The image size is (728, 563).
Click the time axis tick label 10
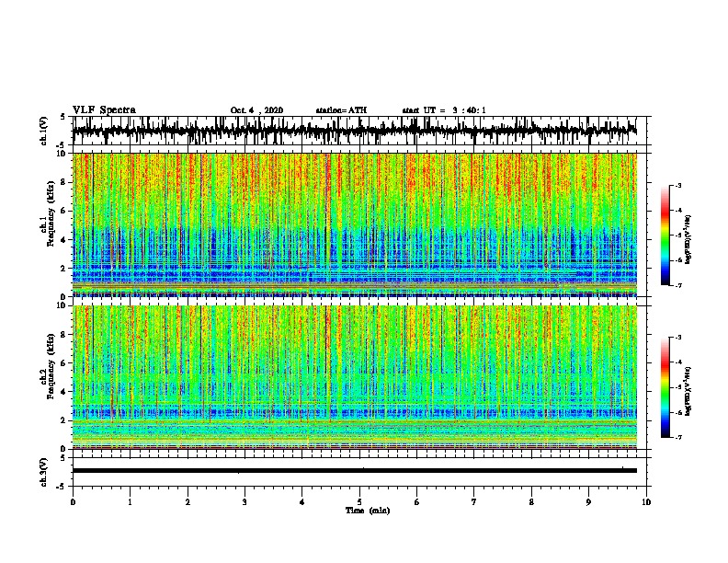click(x=646, y=502)
